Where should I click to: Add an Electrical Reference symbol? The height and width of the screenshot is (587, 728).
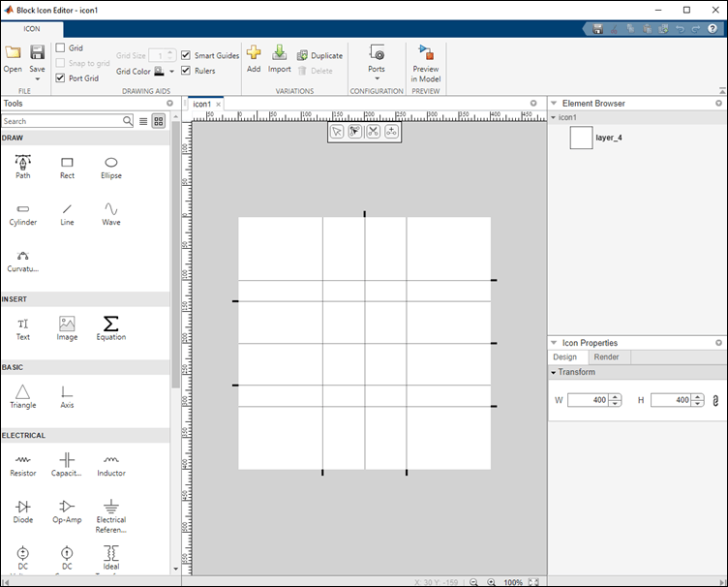pyautogui.click(x=111, y=516)
